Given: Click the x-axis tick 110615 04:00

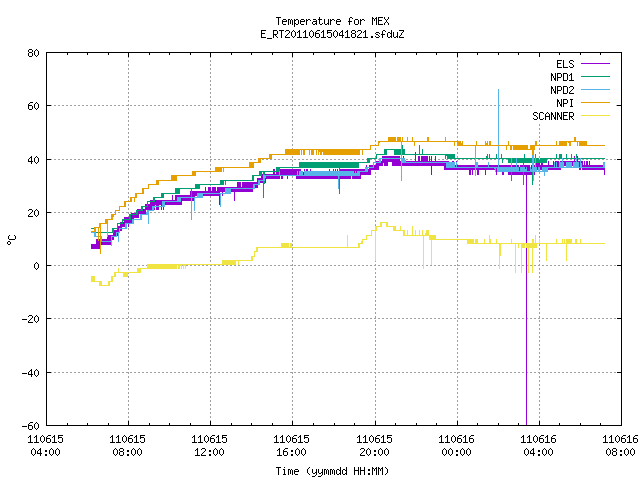Looking at the screenshot, I should click(x=45, y=446).
